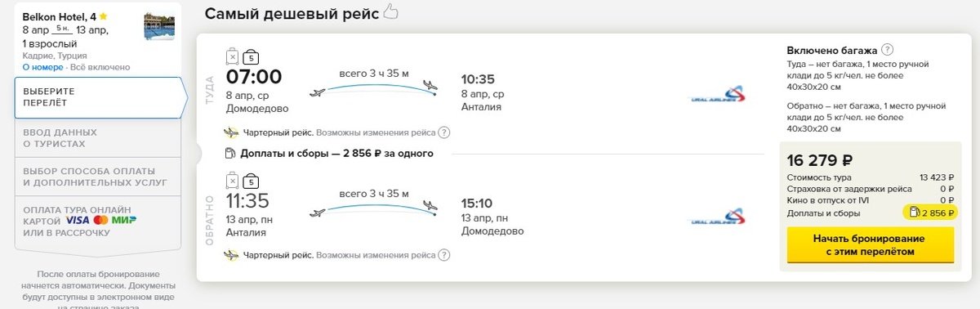980x309 pixels.
Task: Click the no-baggage suitcase icon for outbound flight
Action: point(232,56)
